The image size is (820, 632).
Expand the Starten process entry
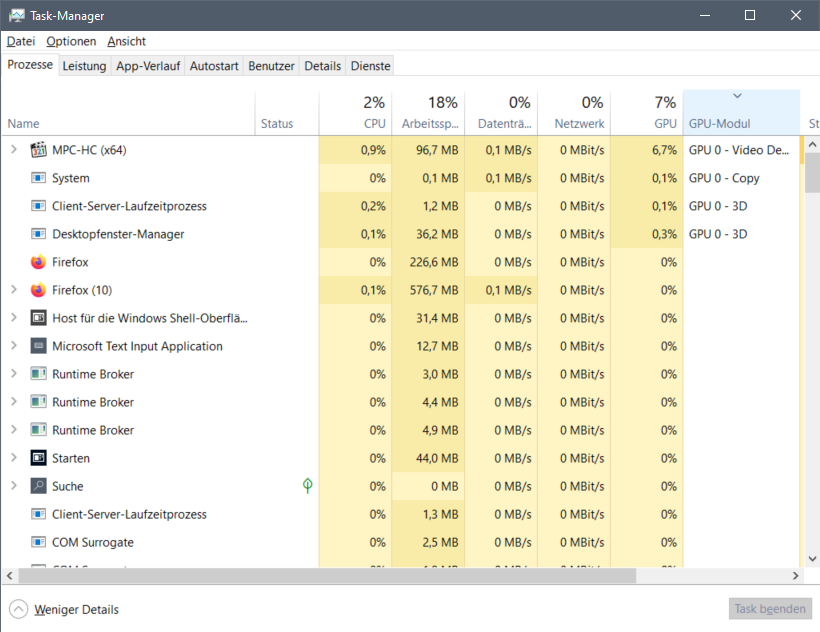point(14,457)
